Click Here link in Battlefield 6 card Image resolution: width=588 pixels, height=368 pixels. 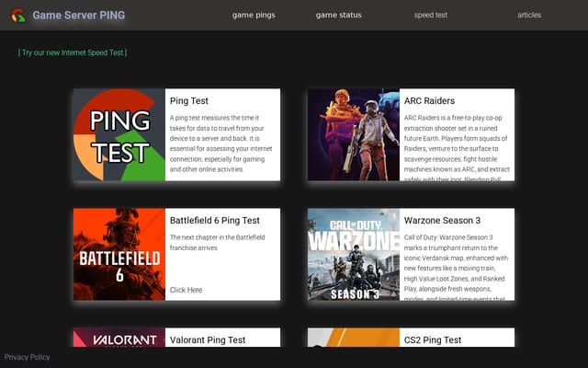click(x=186, y=290)
